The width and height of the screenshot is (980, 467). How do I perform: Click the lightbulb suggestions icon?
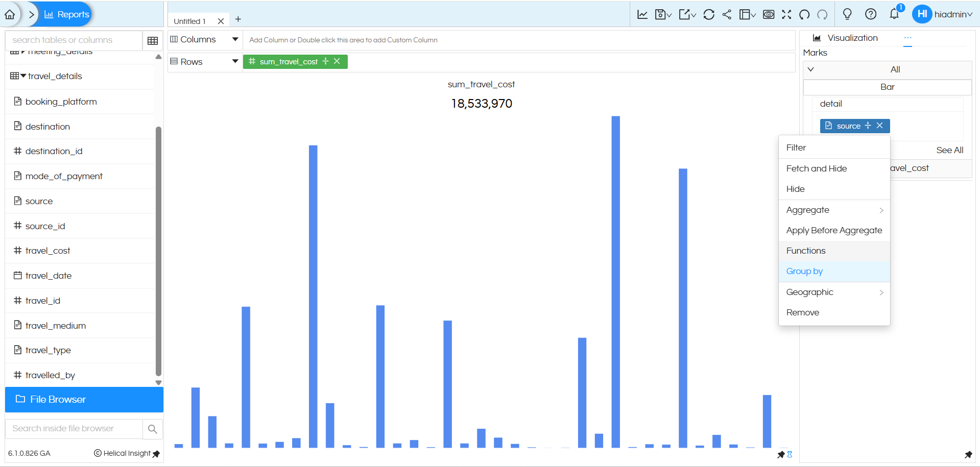[847, 15]
